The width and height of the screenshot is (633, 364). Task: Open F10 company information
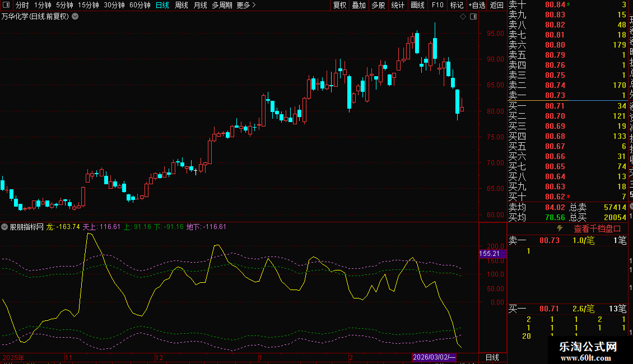[x=437, y=5]
